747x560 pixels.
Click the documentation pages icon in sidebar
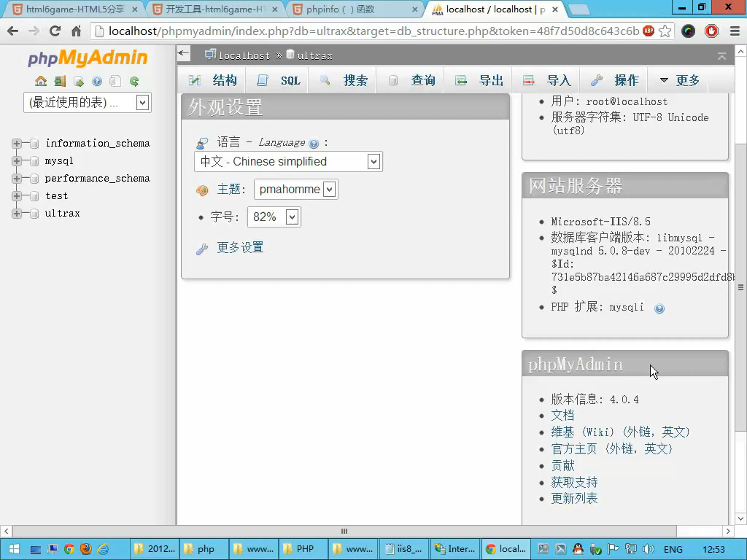[x=115, y=82]
